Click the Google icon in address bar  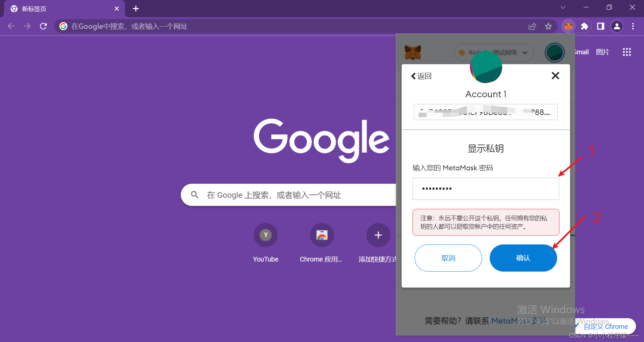pyautogui.click(x=63, y=26)
